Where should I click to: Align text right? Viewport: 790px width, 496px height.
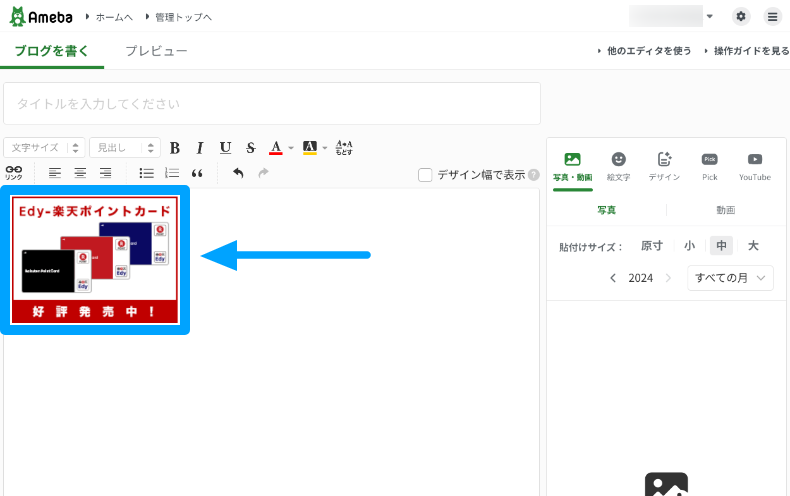pos(105,173)
